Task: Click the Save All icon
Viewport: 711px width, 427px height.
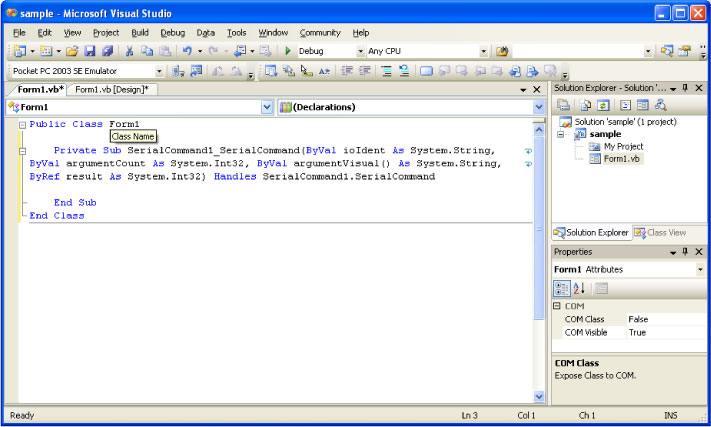Action: coord(107,51)
